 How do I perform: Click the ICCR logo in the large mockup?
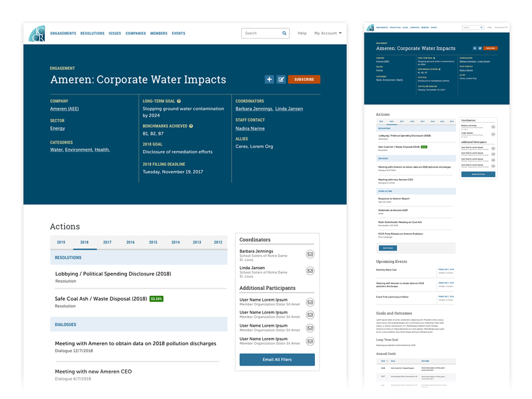(37, 34)
